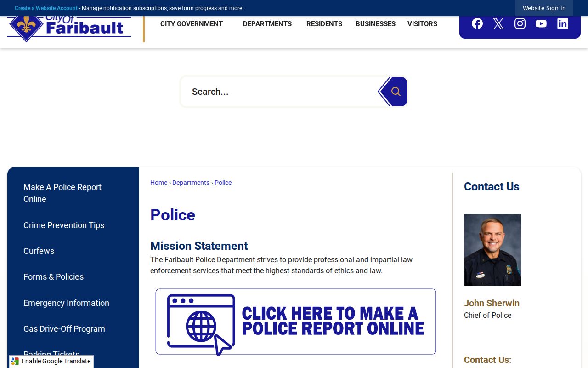Click the Chief of Police text
Image resolution: width=588 pixels, height=368 pixels.
pyautogui.click(x=487, y=316)
